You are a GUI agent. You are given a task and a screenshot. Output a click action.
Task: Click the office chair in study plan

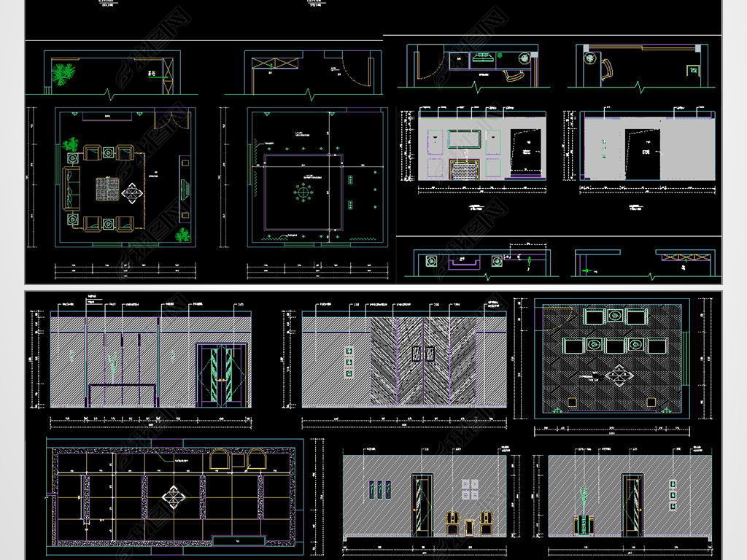click(x=514, y=75)
